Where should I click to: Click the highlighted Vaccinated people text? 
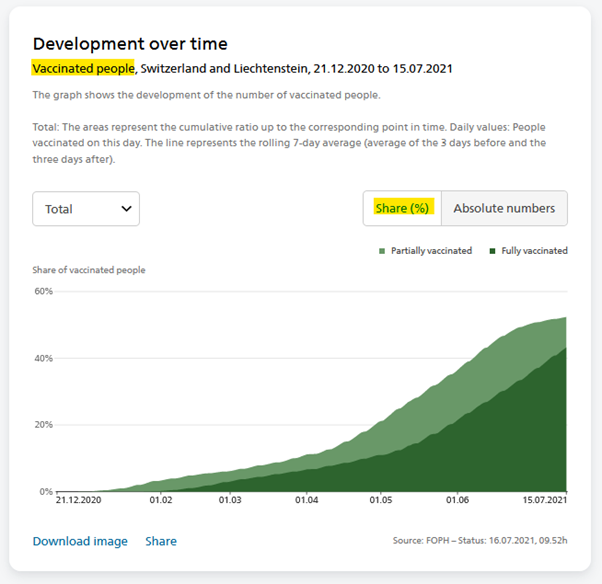pos(83,68)
